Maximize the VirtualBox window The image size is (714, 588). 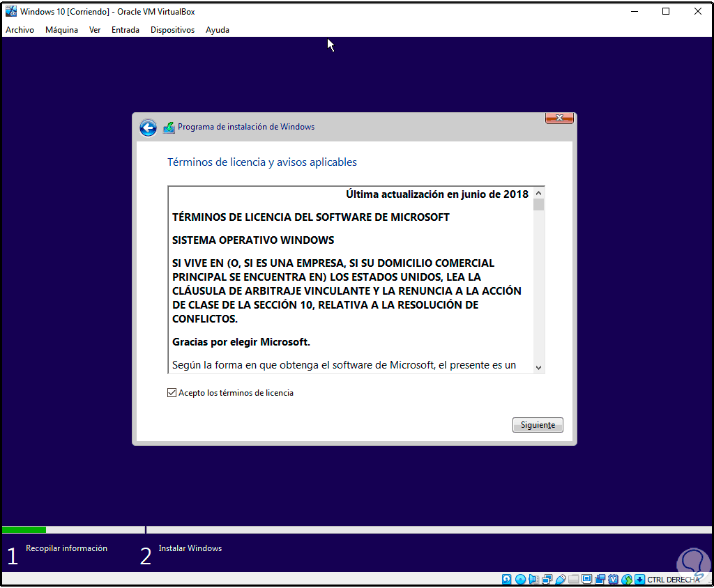point(666,11)
